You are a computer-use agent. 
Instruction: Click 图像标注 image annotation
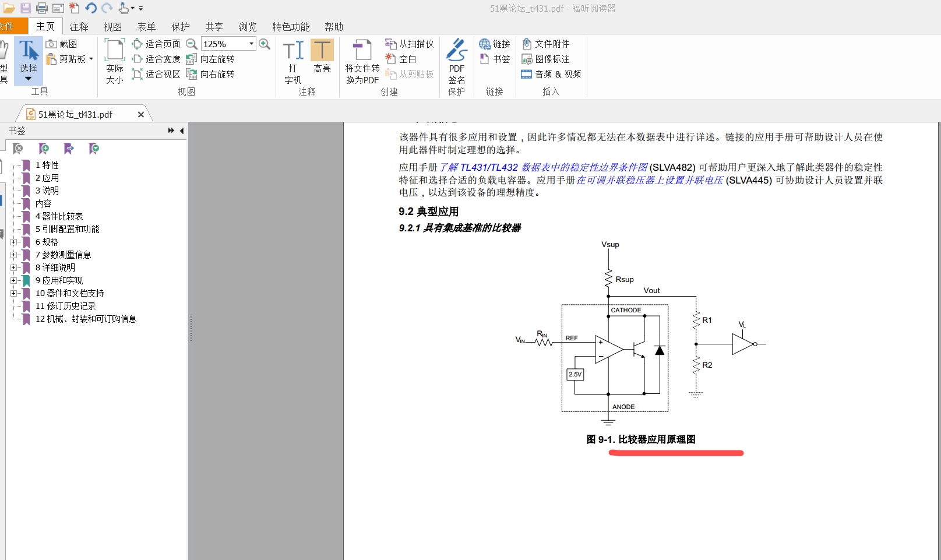pos(545,59)
